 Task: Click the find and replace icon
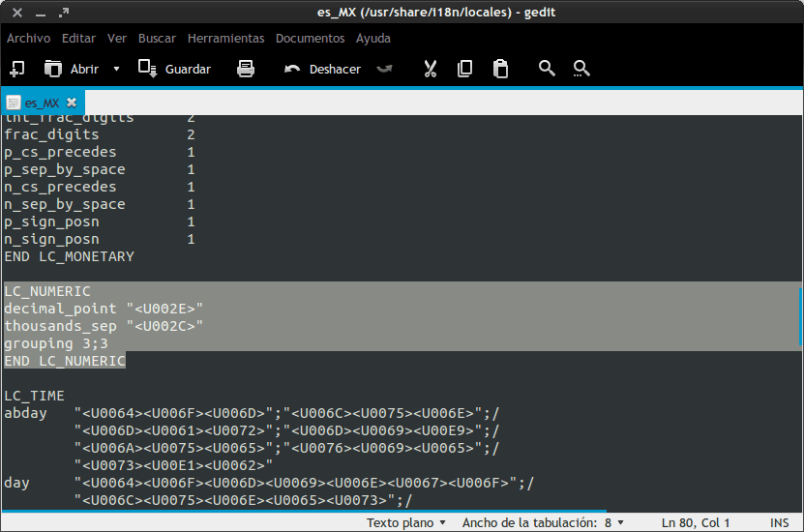[581, 69]
